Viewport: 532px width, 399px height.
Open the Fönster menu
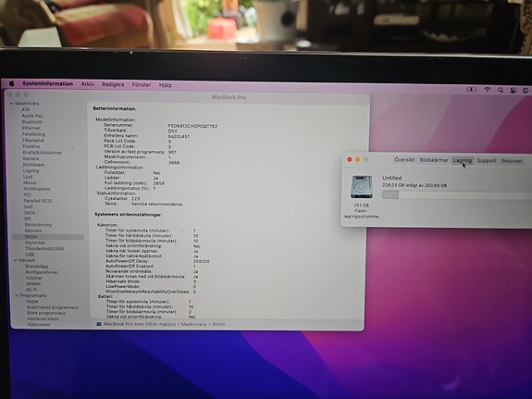[x=142, y=84]
